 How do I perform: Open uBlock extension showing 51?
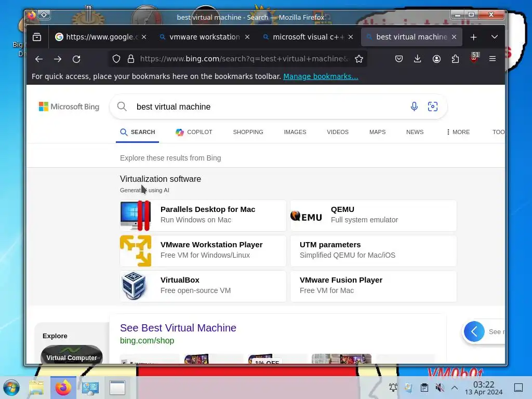pyautogui.click(x=474, y=58)
